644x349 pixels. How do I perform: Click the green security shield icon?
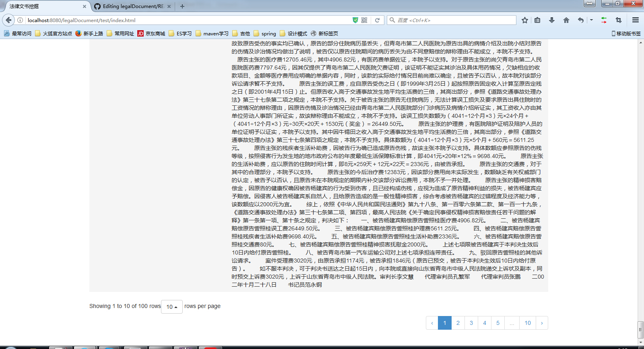tap(355, 20)
